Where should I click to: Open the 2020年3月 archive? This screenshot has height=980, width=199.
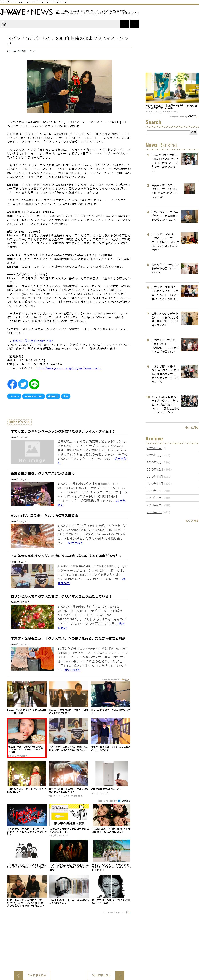154,448
